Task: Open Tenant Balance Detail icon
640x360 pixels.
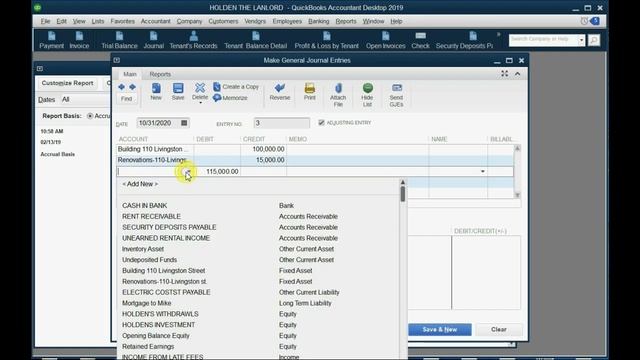Action: pos(256,40)
